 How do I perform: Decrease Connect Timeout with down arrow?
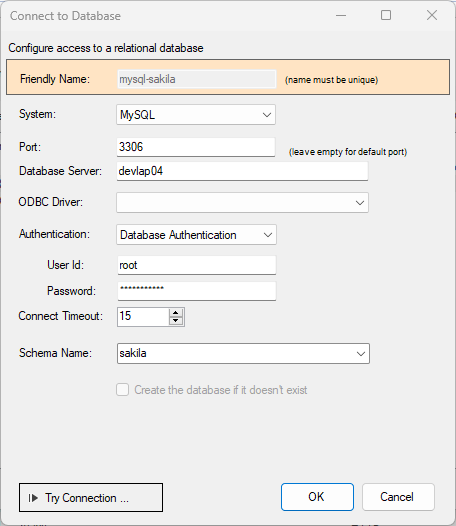[175, 321]
